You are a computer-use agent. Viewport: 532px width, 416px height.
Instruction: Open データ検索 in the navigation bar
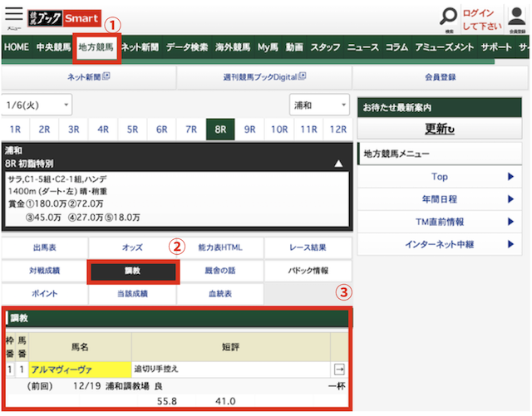[187, 47]
